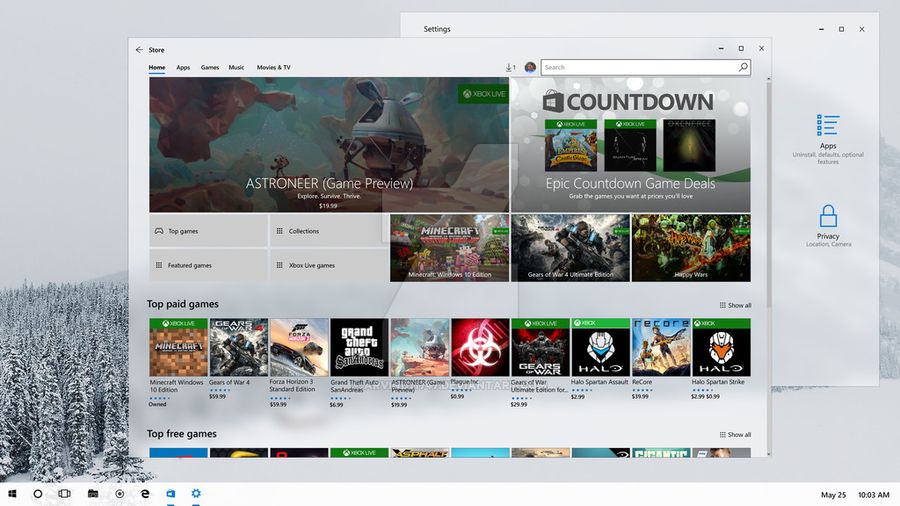
Task: Show all top paid games
Action: click(x=735, y=305)
